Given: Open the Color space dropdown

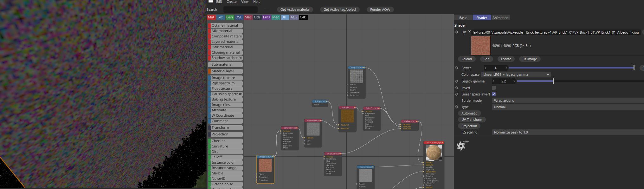Looking at the screenshot, I should point(516,75).
